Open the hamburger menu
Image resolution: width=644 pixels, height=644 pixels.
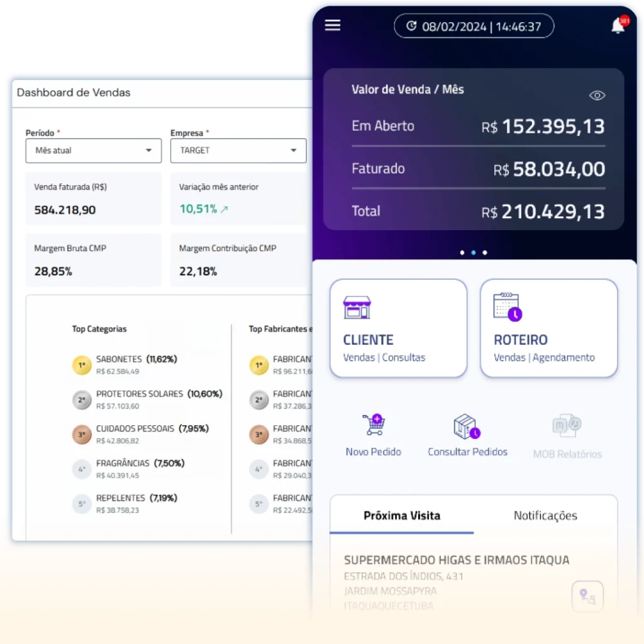332,25
